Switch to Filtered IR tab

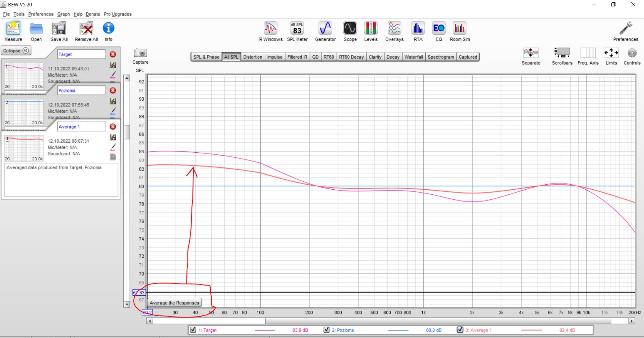tap(297, 57)
